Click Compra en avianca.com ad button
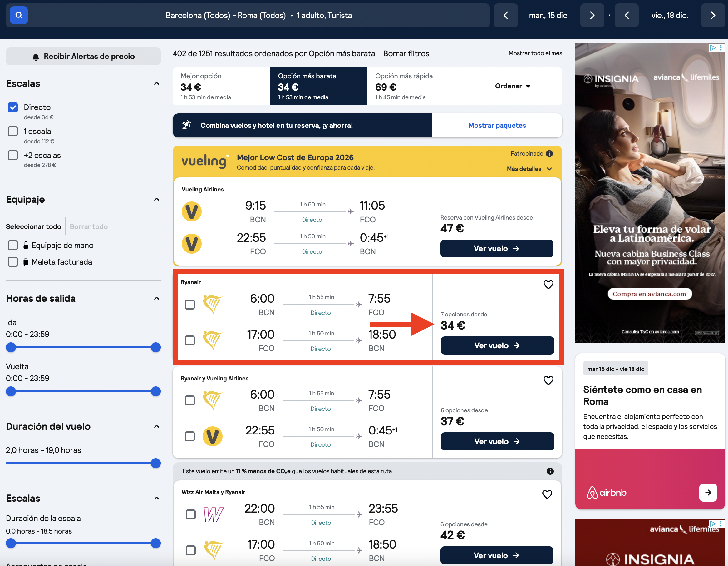 pyautogui.click(x=649, y=294)
